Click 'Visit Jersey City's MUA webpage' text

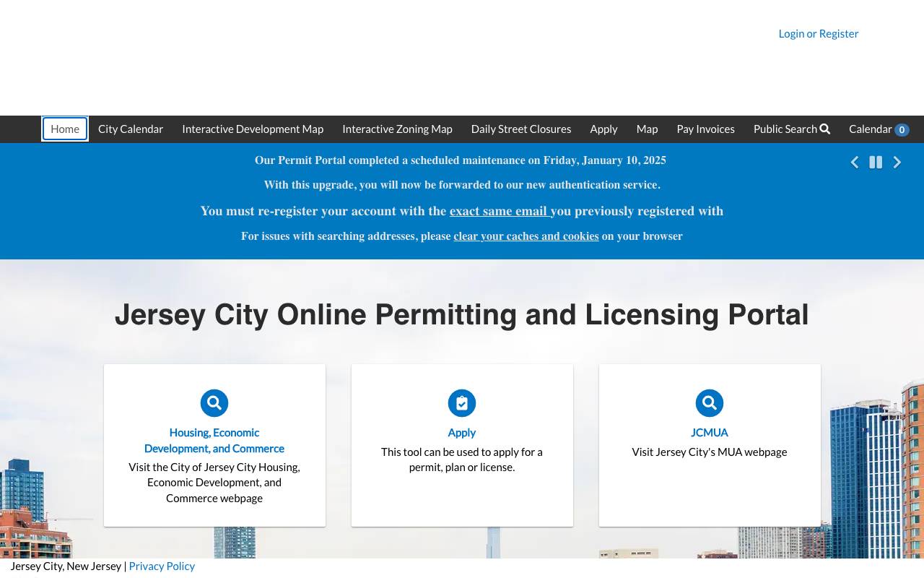pos(710,452)
